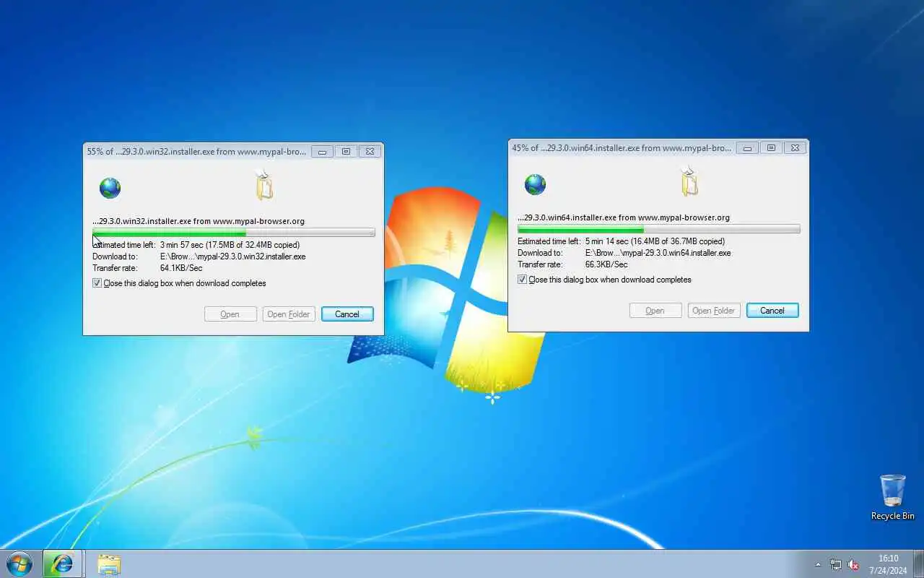924x578 pixels.
Task: Untick close-dialog checkbox in win64 download window
Action: click(522, 280)
